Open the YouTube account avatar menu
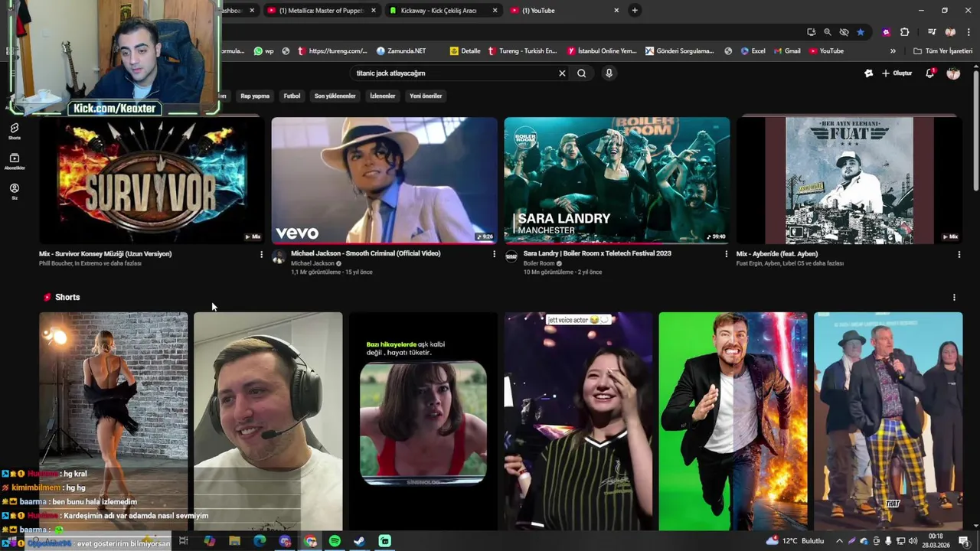The image size is (980, 551). coord(953,73)
